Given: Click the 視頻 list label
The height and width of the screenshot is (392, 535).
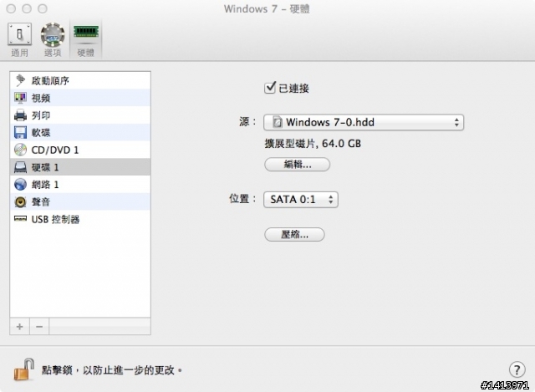Looking at the screenshot, I should (41, 99).
